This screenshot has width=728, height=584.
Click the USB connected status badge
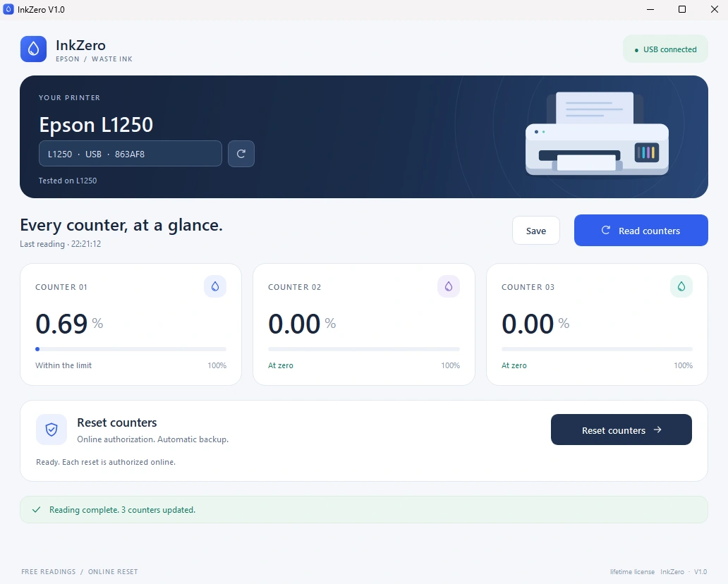[x=665, y=49]
